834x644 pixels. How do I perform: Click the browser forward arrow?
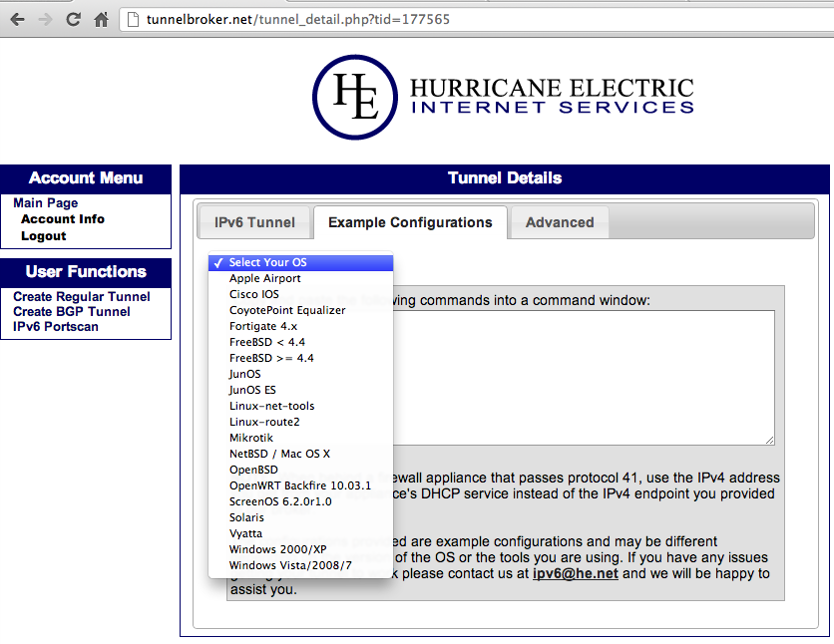pyautogui.click(x=45, y=20)
